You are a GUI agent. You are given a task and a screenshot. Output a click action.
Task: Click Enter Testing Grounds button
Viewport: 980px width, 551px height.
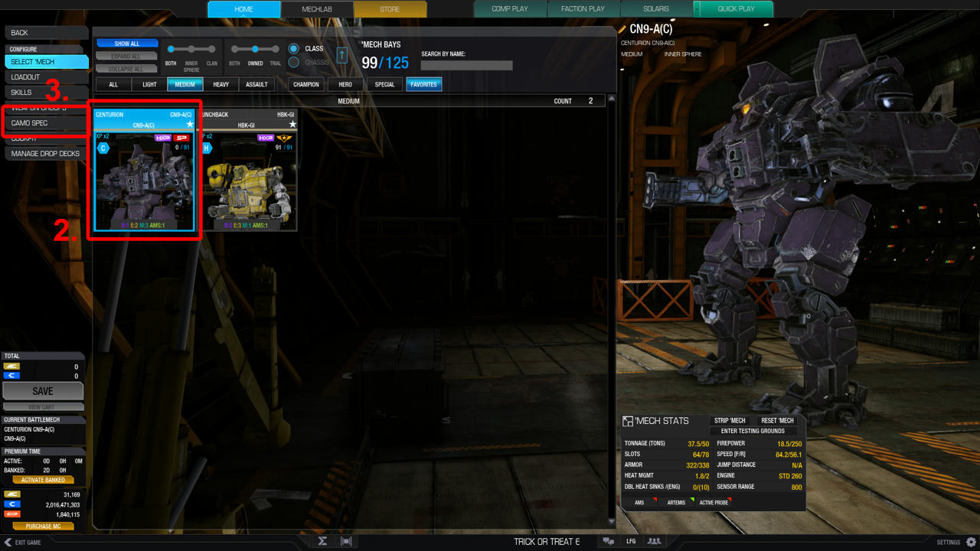(x=753, y=431)
